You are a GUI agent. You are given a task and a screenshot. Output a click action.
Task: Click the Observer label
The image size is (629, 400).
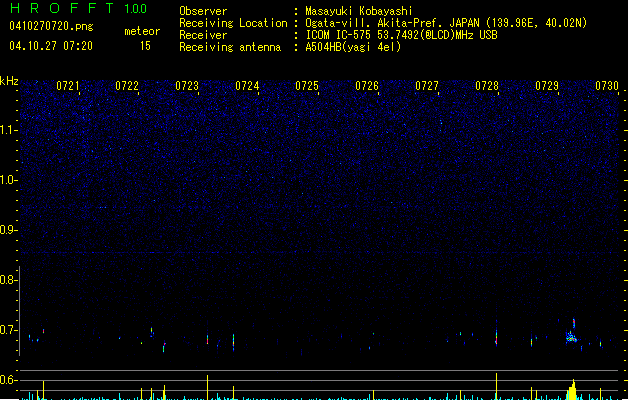coord(203,11)
